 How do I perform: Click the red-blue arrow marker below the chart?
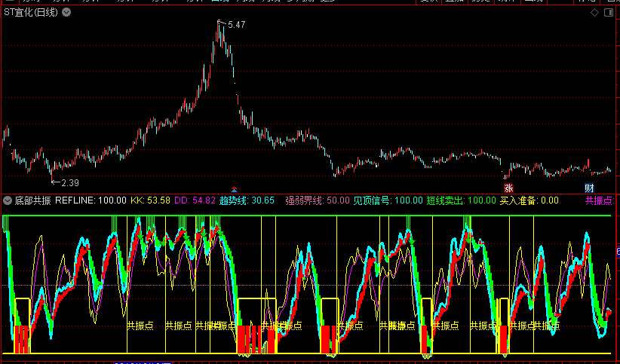click(234, 188)
